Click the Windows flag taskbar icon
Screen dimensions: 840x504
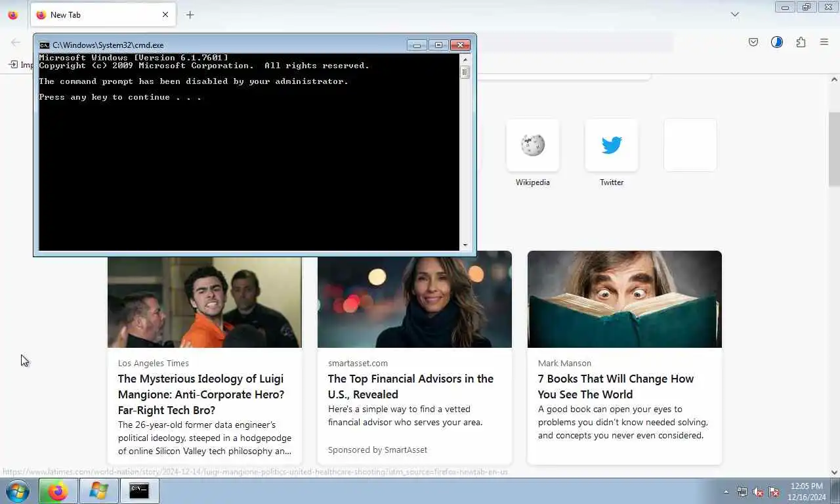click(x=98, y=491)
